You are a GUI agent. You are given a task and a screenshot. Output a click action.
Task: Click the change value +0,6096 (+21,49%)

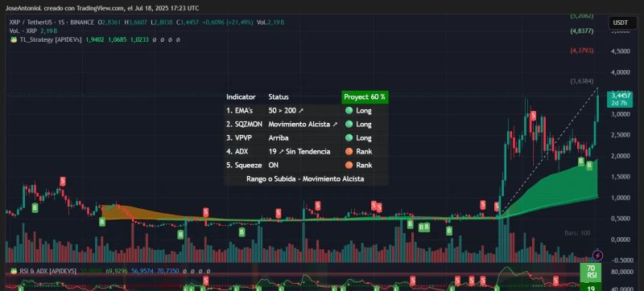[227, 23]
